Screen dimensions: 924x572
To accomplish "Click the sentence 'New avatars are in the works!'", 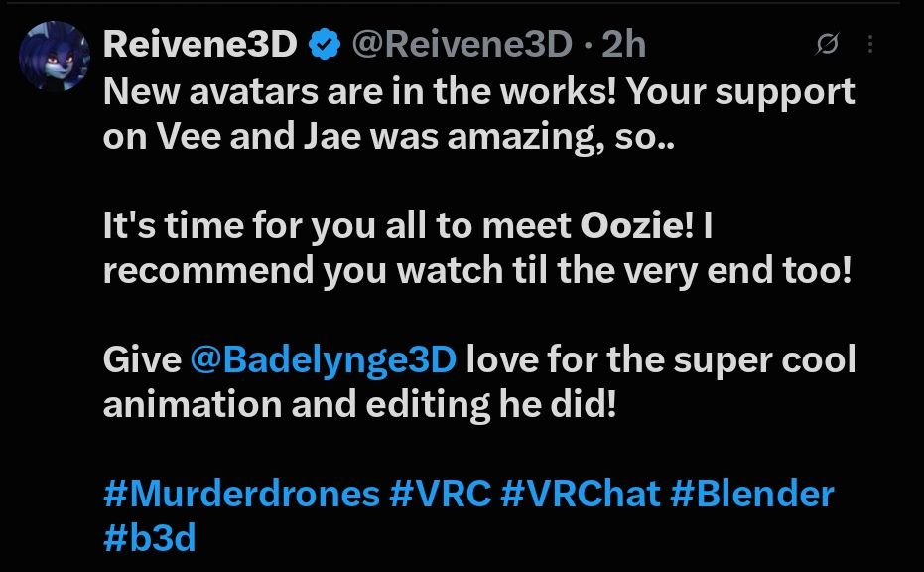I will pos(360,91).
